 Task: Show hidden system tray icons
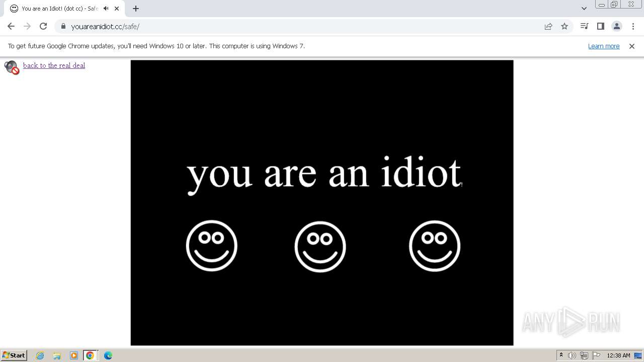(x=561, y=355)
